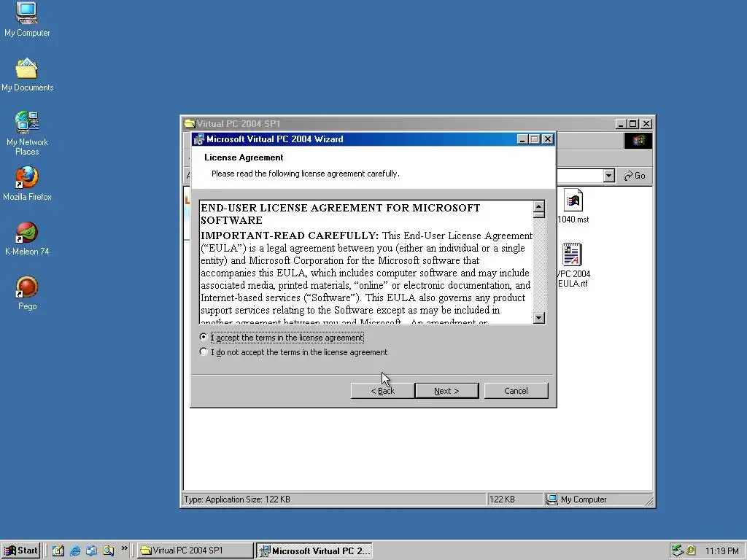Click the system clock showing 11:19 PM
The height and width of the screenshot is (560, 747).
[x=721, y=551]
